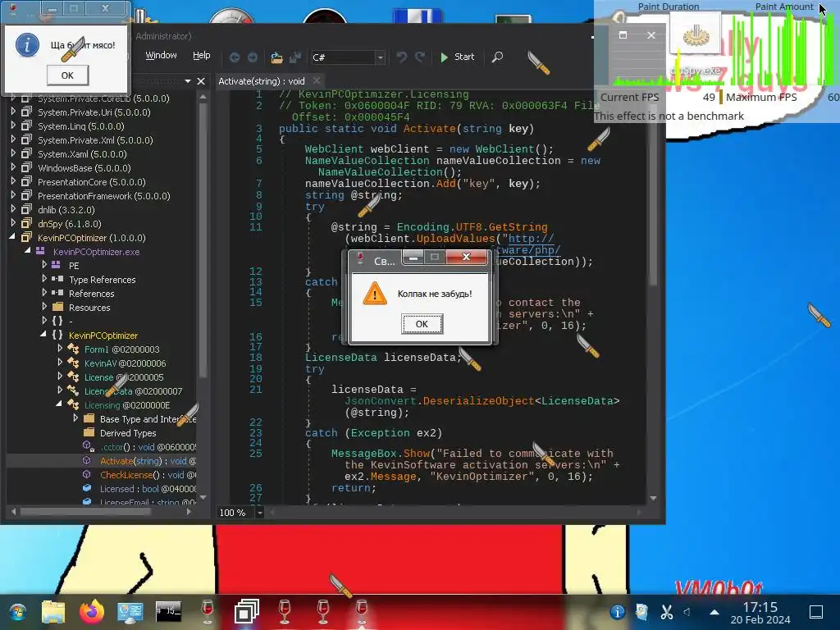
Task: Start debugging with the Start button
Action: [457, 57]
